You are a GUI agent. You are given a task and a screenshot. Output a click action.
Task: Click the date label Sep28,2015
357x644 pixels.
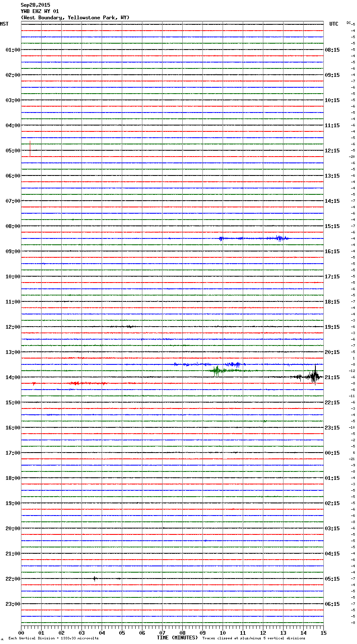click(x=35, y=5)
